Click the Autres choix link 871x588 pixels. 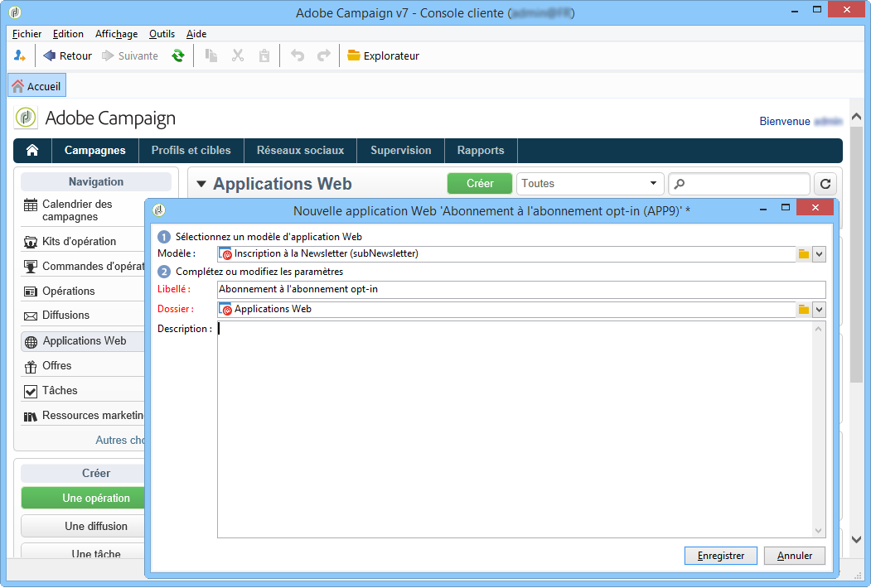(x=119, y=441)
